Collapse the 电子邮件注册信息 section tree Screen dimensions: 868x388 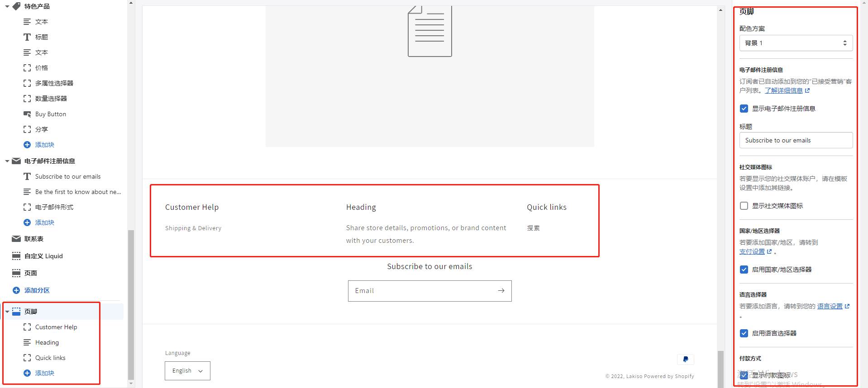(7, 161)
